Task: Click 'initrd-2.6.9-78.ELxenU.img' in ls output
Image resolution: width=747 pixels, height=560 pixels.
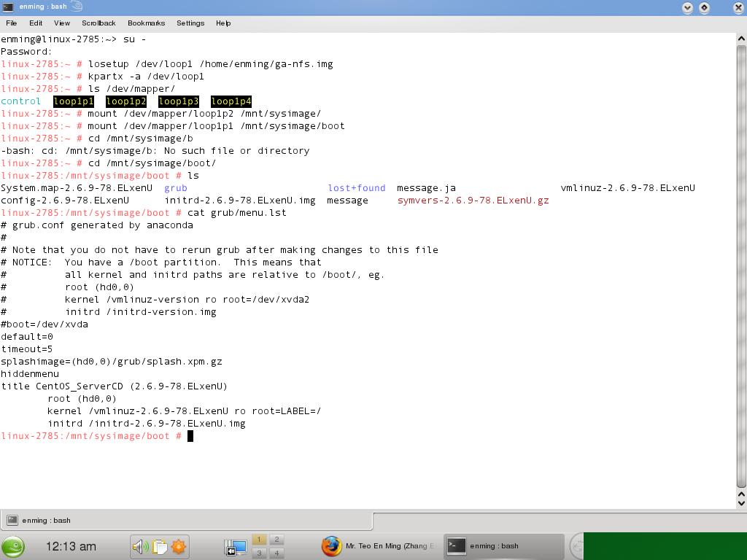Action: (x=240, y=201)
